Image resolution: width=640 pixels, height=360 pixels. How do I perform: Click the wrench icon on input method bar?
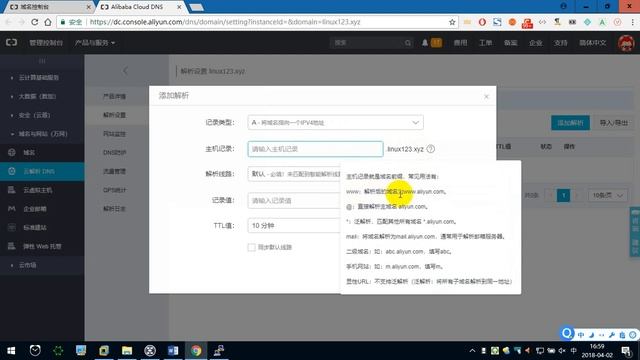click(611, 335)
